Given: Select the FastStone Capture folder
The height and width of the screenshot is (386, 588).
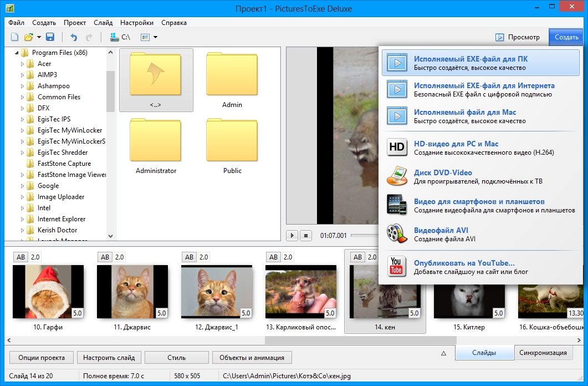Looking at the screenshot, I should coord(64,164).
